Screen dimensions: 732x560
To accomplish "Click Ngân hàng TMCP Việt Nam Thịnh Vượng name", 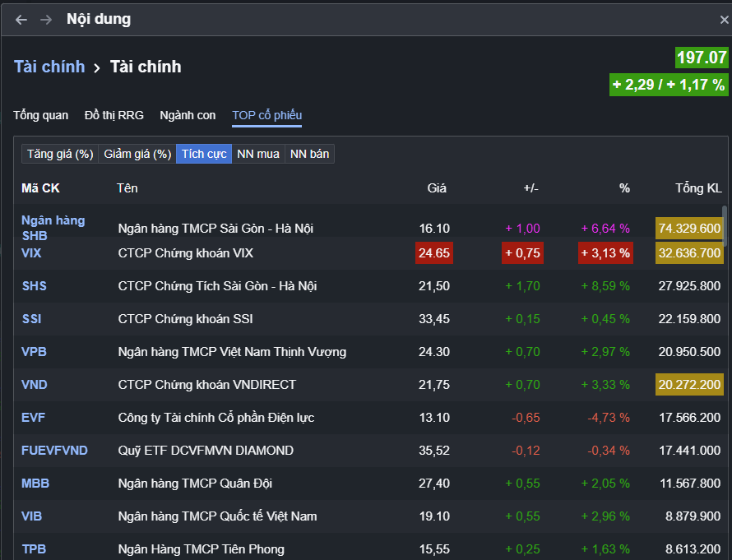I will (x=232, y=351).
